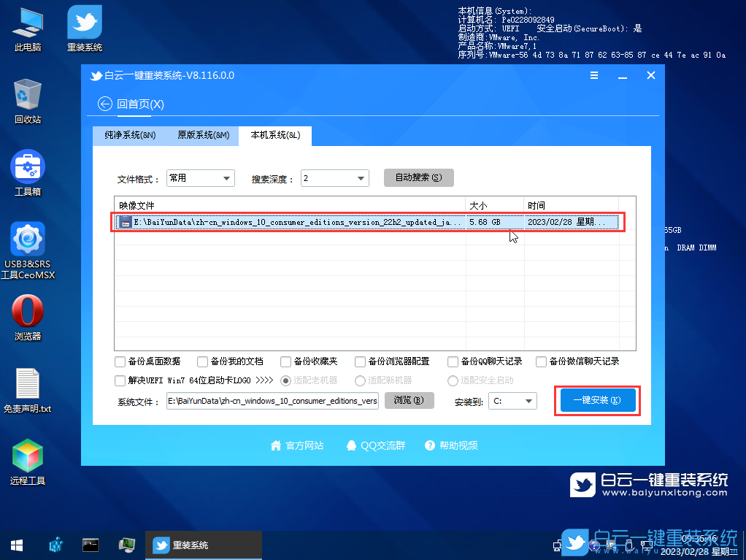Enable 备份桌面数据 backup option
The image size is (746, 560).
pyautogui.click(x=120, y=361)
